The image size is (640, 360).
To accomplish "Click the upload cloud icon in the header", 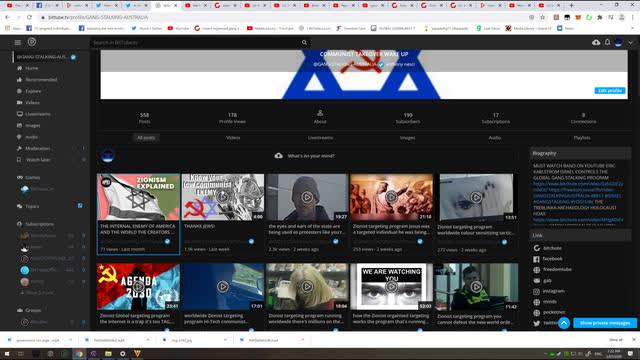I will (x=596, y=42).
